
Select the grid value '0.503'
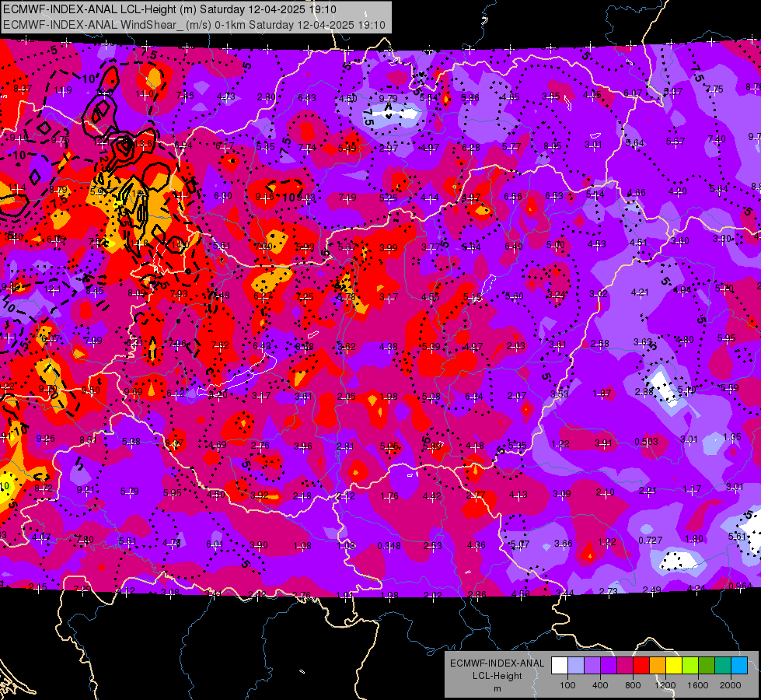(647, 441)
